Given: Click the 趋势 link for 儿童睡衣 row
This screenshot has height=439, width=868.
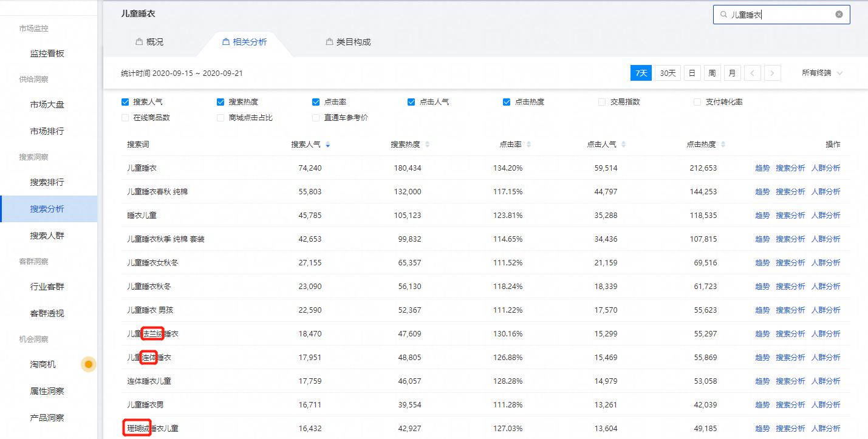Looking at the screenshot, I should (762, 168).
